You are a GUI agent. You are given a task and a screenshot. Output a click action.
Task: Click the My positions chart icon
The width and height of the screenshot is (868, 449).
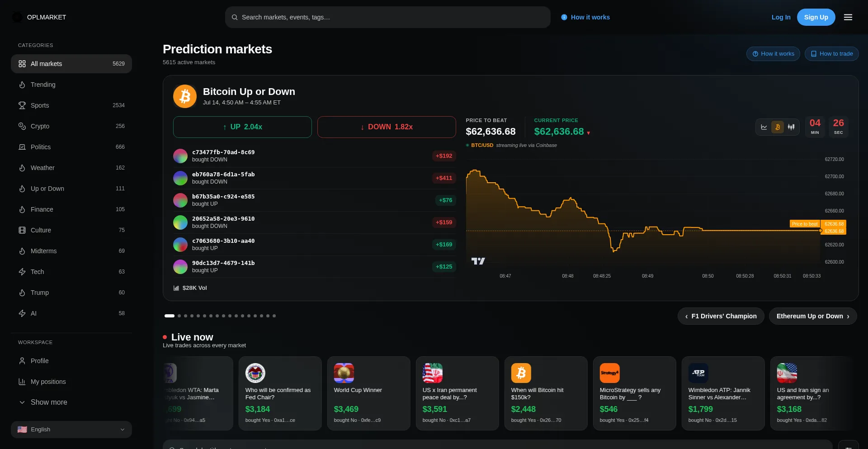coord(22,382)
